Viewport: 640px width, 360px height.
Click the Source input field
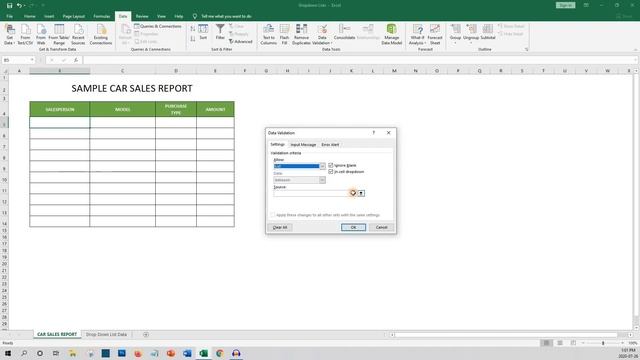[x=315, y=193]
